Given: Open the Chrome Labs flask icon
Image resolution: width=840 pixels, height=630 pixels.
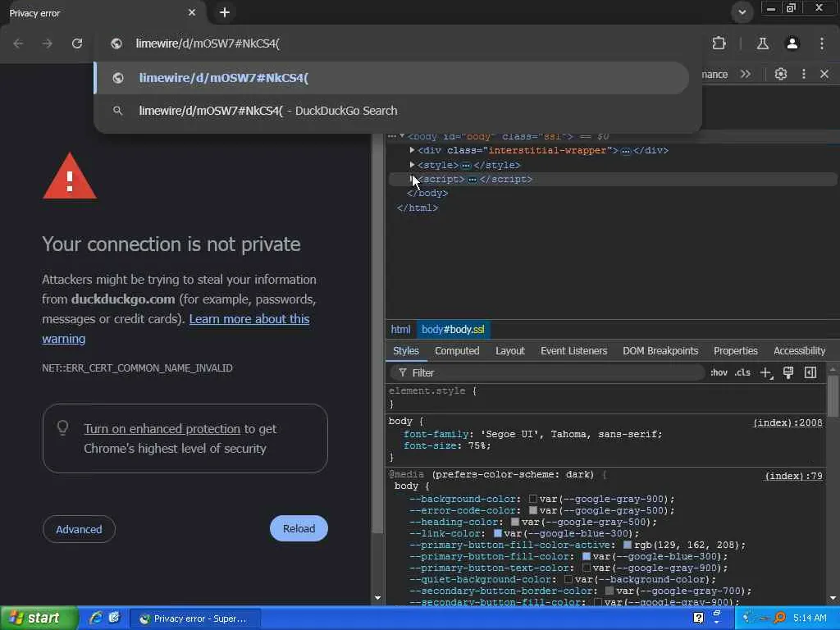Looking at the screenshot, I should point(762,43).
